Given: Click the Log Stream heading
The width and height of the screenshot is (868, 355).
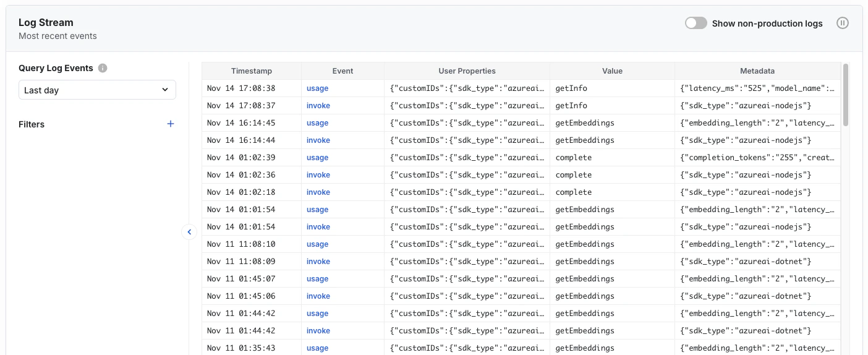Looking at the screenshot, I should tap(46, 22).
